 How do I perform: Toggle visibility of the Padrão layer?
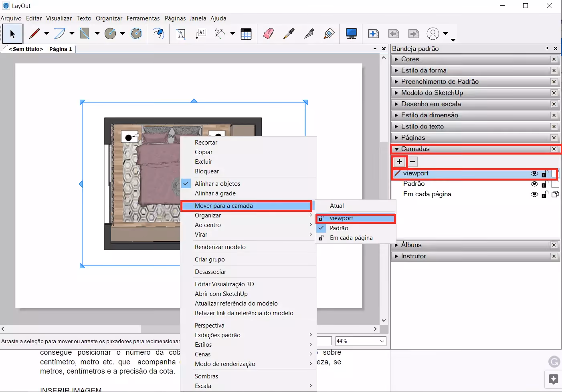pyautogui.click(x=534, y=184)
